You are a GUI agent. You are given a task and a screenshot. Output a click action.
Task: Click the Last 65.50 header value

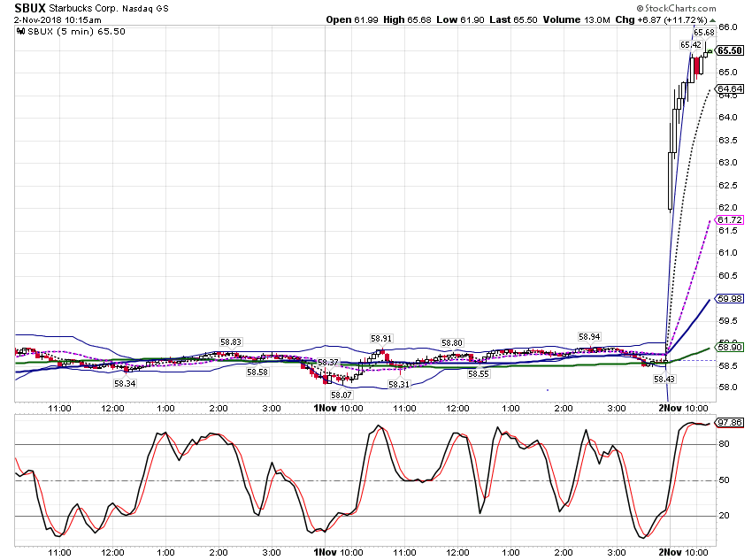tap(513, 20)
